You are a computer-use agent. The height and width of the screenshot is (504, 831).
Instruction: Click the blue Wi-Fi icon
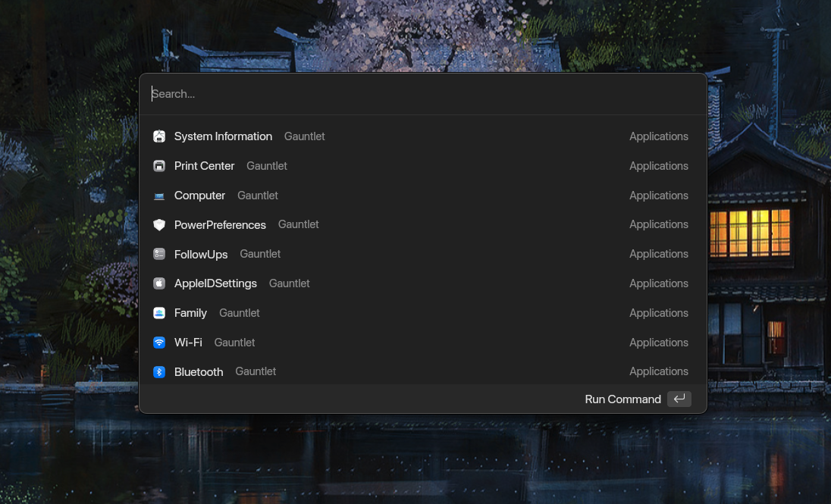coord(159,343)
